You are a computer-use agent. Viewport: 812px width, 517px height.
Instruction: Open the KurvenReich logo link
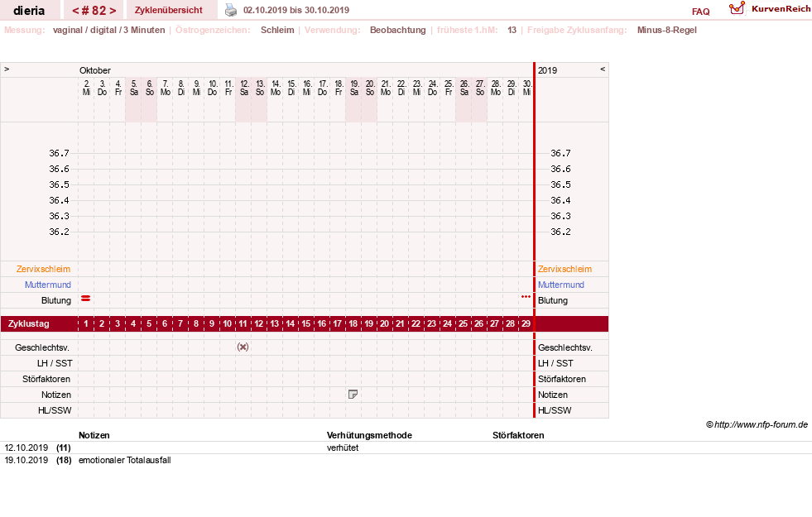tap(770, 9)
